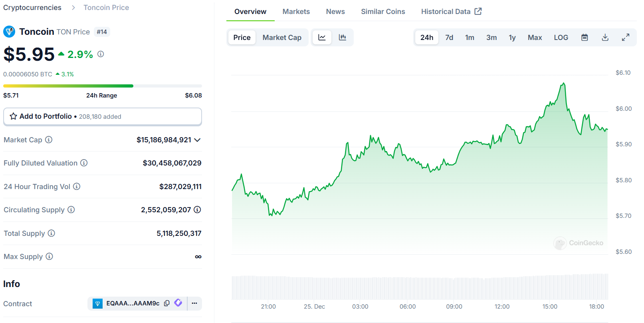Viewport: 644px width, 323px height.
Task: Click the star icon in Add to Portfolio
Action: tap(13, 116)
